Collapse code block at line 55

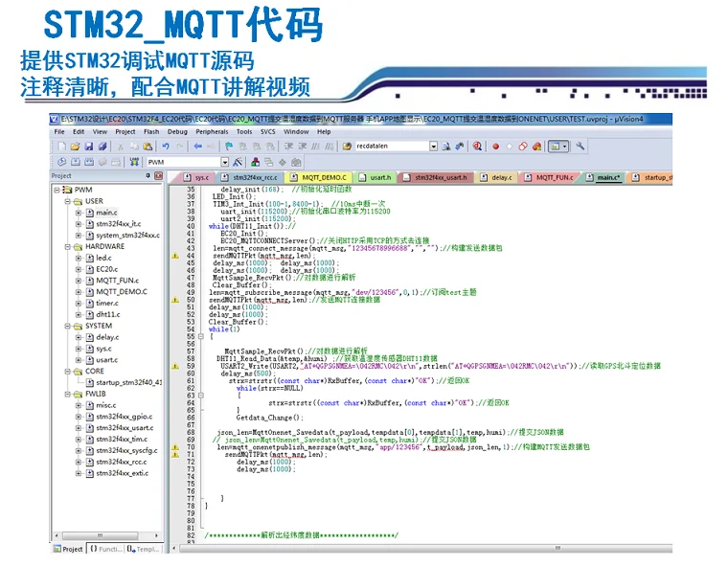(x=201, y=336)
